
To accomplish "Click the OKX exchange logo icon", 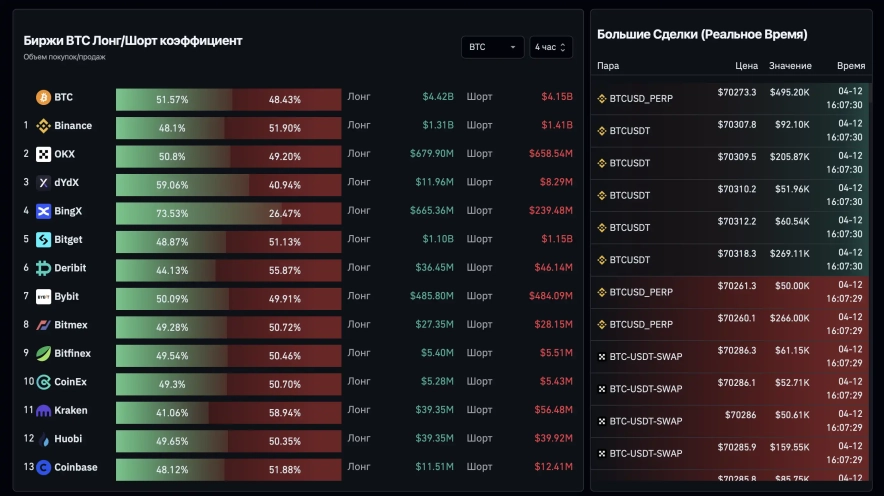I will pos(43,154).
